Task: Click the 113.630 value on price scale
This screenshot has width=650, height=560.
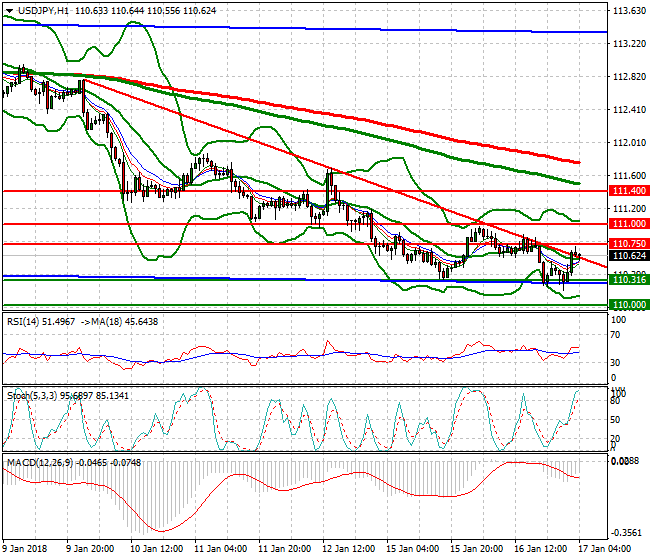Action: [x=627, y=11]
